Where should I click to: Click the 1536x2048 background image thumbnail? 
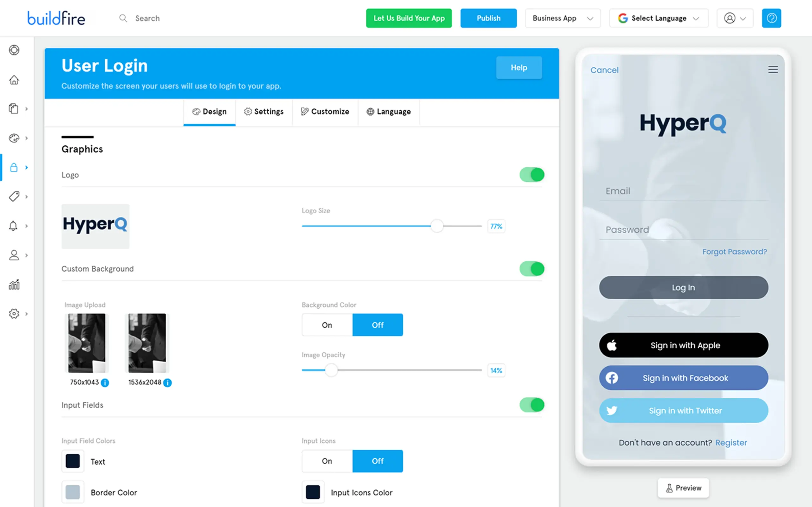(147, 343)
